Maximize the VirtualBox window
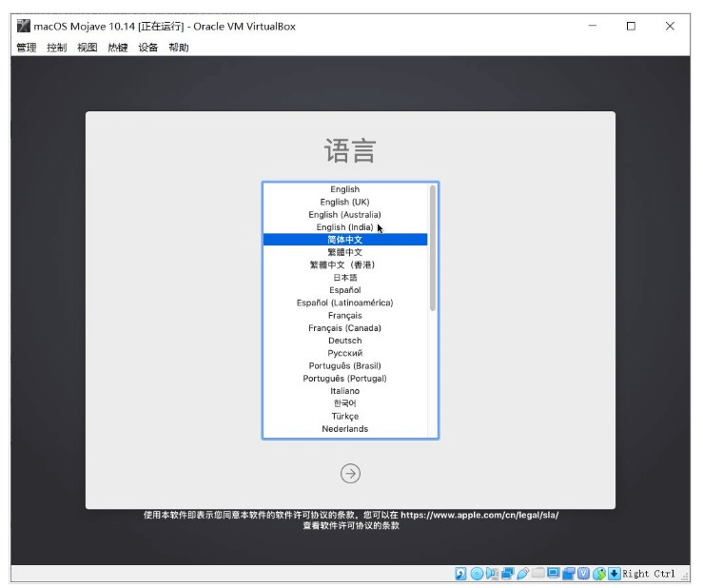703x588 pixels. click(631, 26)
